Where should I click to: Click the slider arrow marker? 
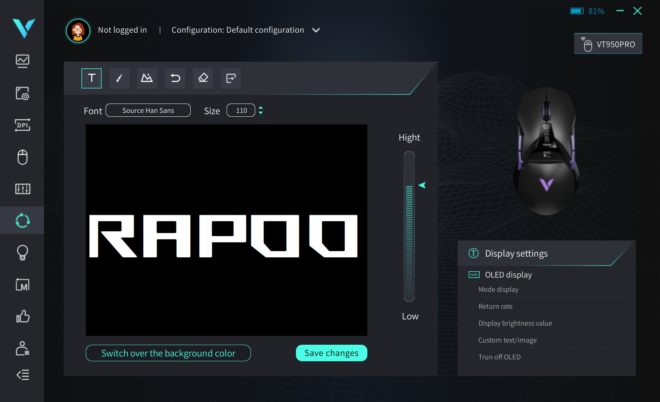pos(422,185)
